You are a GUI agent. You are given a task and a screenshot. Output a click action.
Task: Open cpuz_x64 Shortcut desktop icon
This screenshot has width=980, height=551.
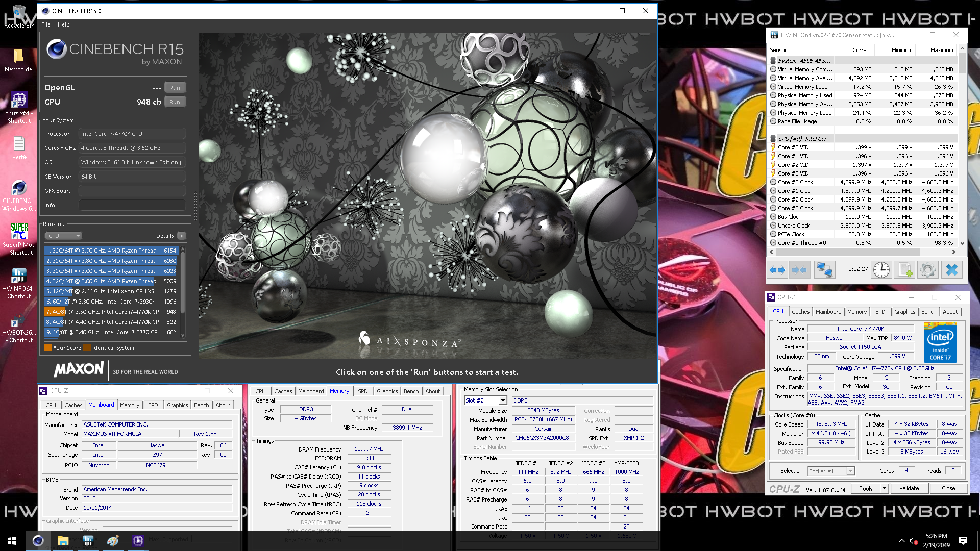coord(19,108)
